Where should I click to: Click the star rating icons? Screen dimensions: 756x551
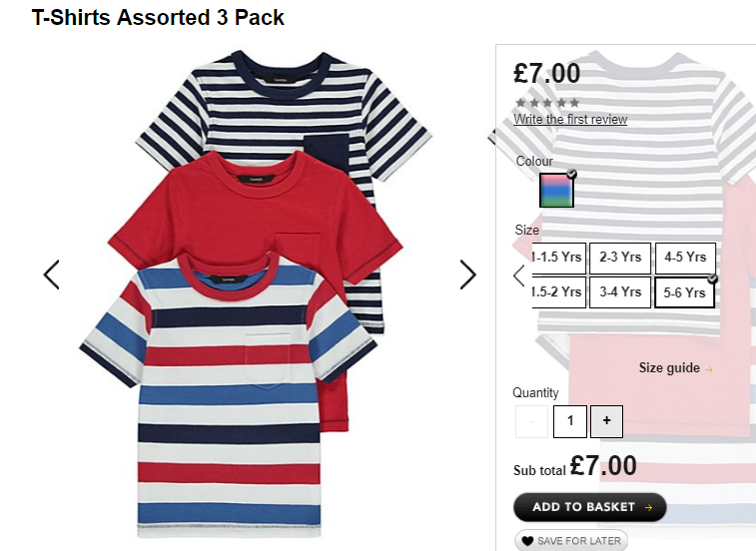tap(547, 103)
